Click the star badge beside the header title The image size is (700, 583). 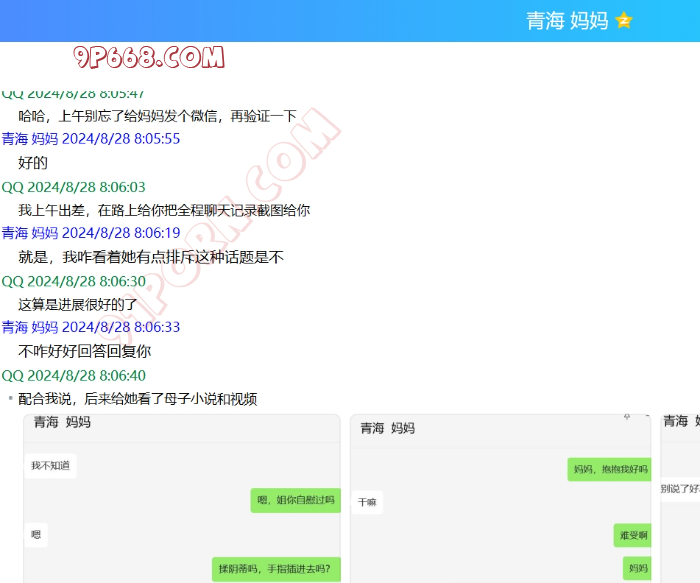tap(624, 20)
